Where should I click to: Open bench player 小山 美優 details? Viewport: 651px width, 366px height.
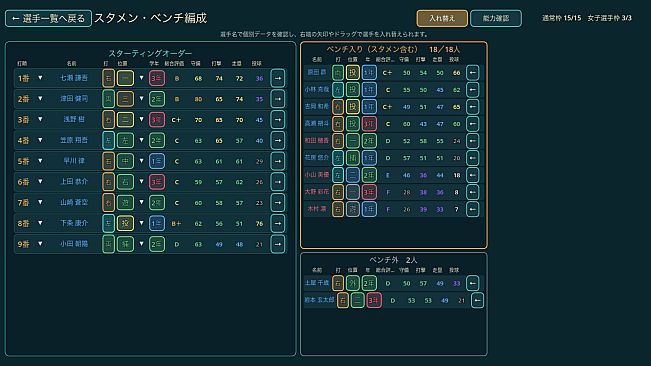[x=317, y=175]
